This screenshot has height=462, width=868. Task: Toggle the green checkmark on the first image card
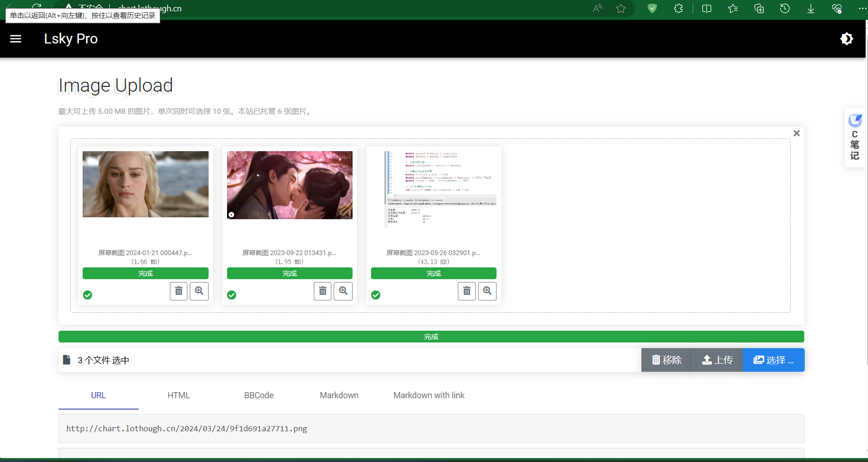[x=88, y=295]
